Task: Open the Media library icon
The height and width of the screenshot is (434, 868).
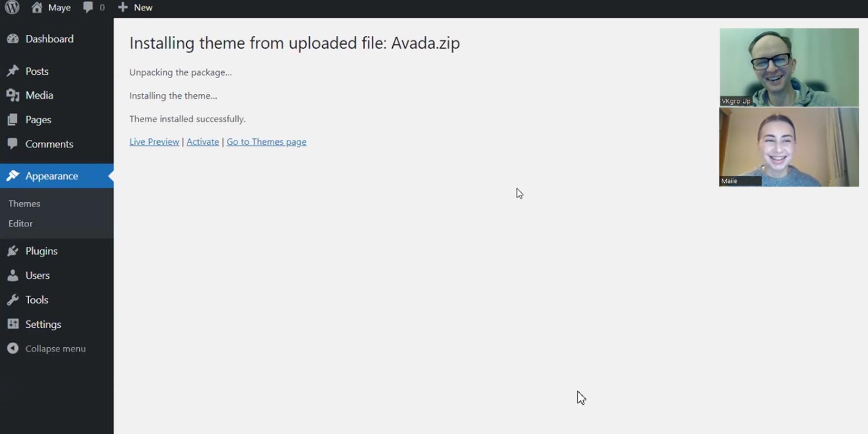Action: pyautogui.click(x=13, y=95)
